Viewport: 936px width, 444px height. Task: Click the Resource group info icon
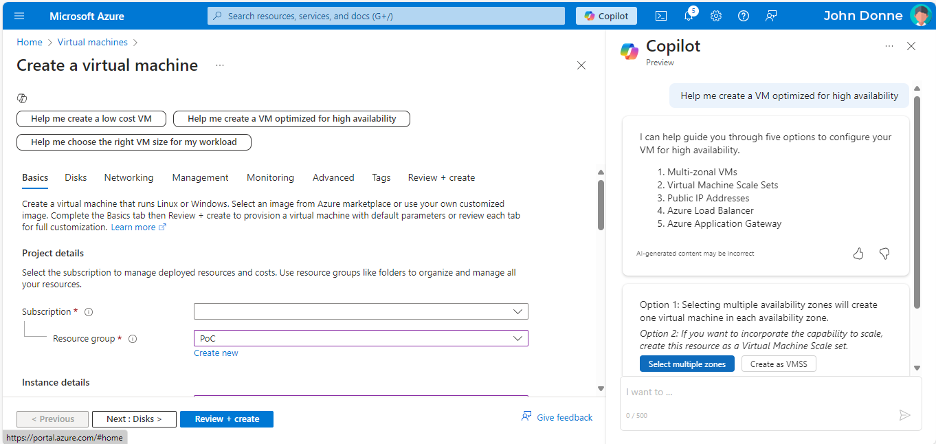(133, 338)
